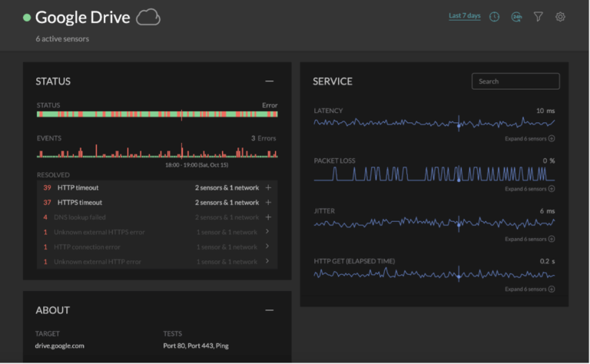The width and height of the screenshot is (590, 364).
Task: Open the settings gear icon
Action: [560, 17]
